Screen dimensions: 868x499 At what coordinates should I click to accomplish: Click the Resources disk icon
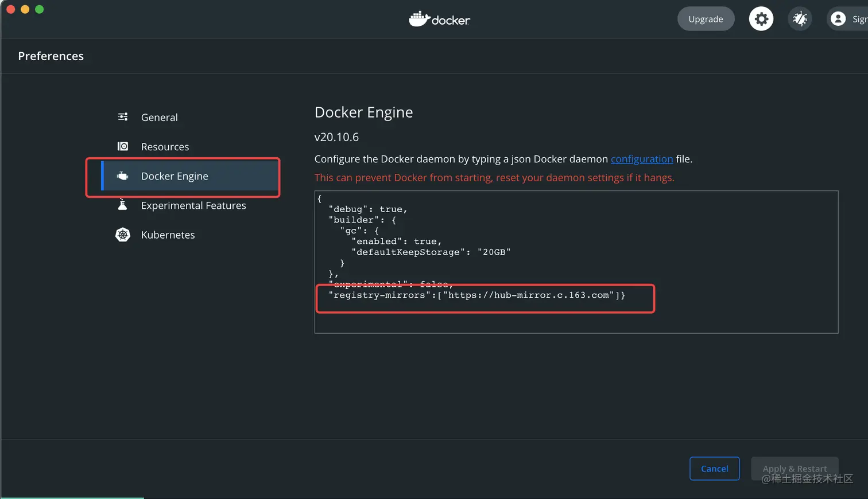coord(123,146)
